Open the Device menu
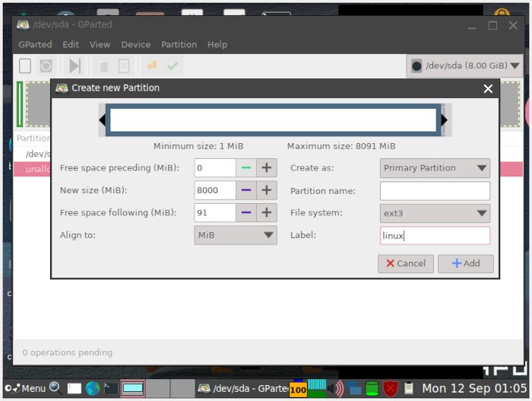The image size is (532, 401). point(136,45)
